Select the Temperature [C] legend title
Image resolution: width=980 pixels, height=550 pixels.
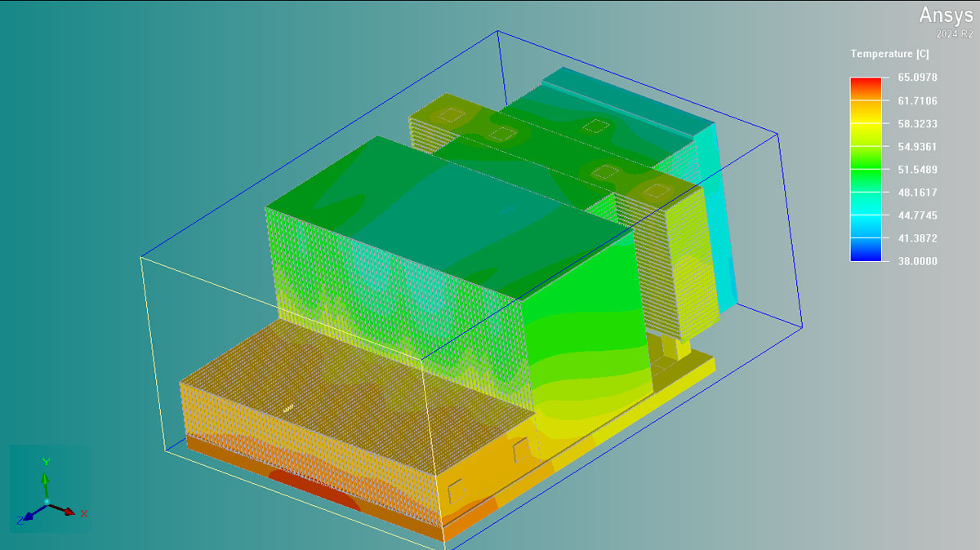pos(889,54)
